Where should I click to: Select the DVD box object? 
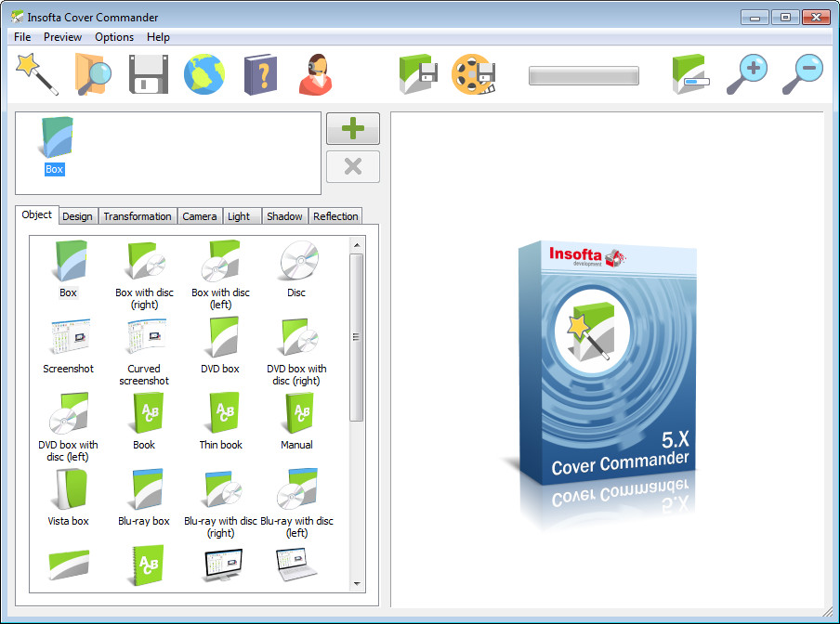pos(221,346)
